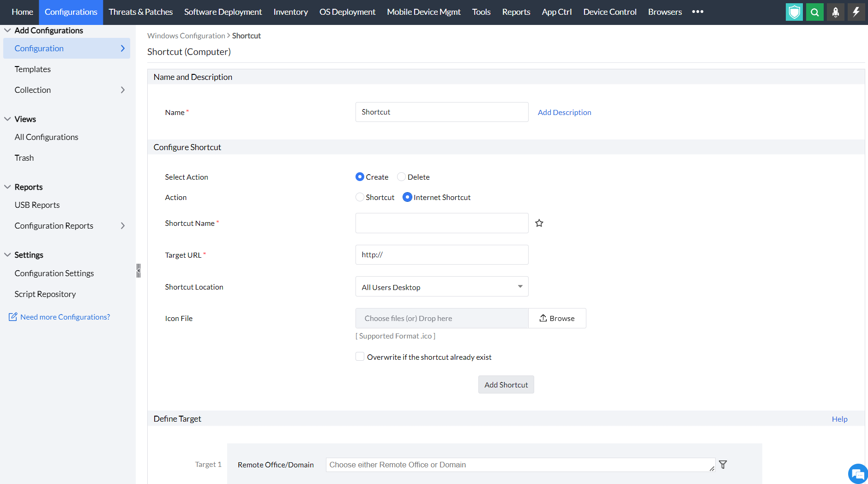Screen dimensions: 868x484
Task: Switch to the Inventory tab
Action: [290, 12]
